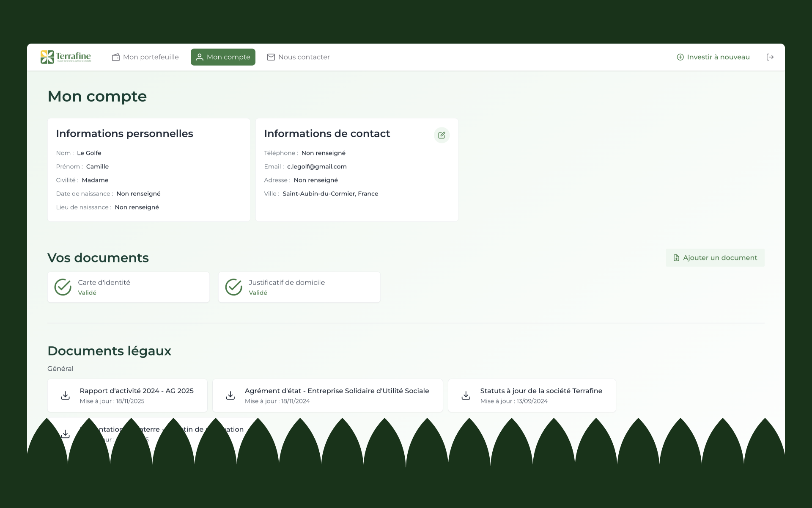Image resolution: width=812 pixels, height=508 pixels.
Task: Click the Justificatif de domicile checkmark icon
Action: [233, 287]
